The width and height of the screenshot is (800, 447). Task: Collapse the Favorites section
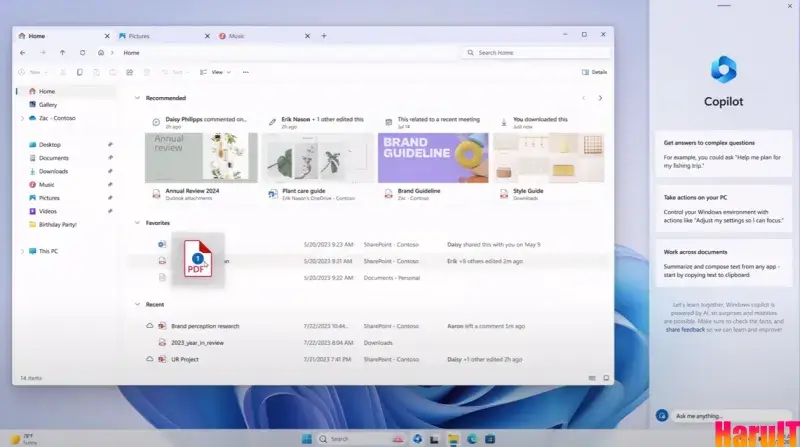(x=137, y=223)
